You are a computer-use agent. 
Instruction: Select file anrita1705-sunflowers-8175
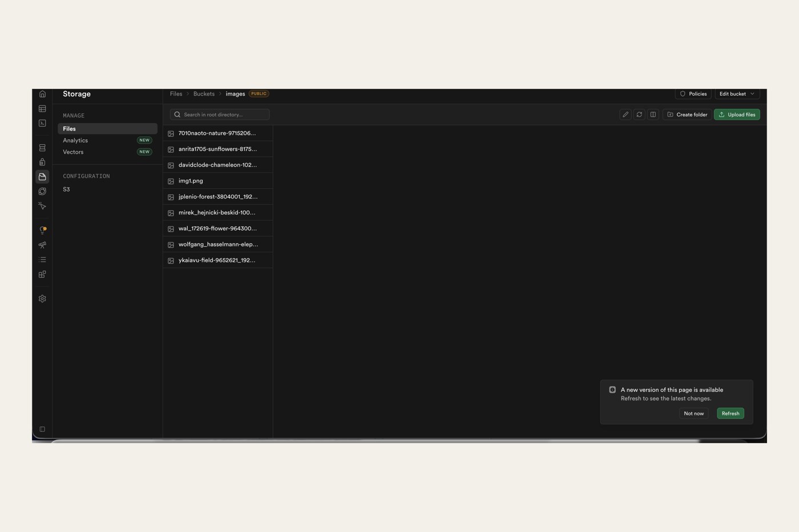(218, 149)
